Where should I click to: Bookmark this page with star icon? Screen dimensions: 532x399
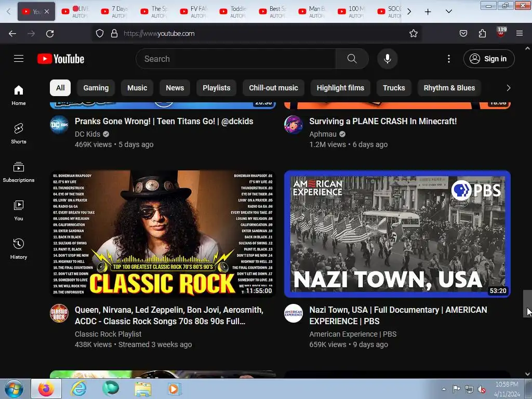click(413, 33)
